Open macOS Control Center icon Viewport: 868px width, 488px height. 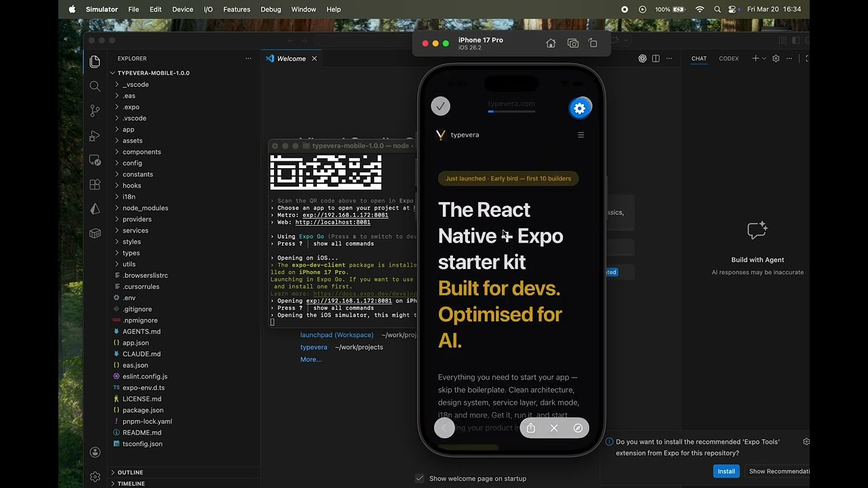point(732,9)
